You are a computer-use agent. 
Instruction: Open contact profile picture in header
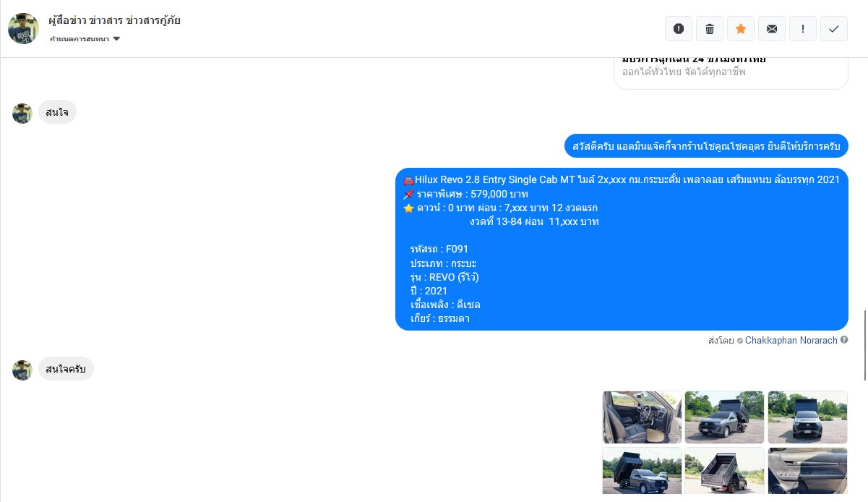(23, 28)
